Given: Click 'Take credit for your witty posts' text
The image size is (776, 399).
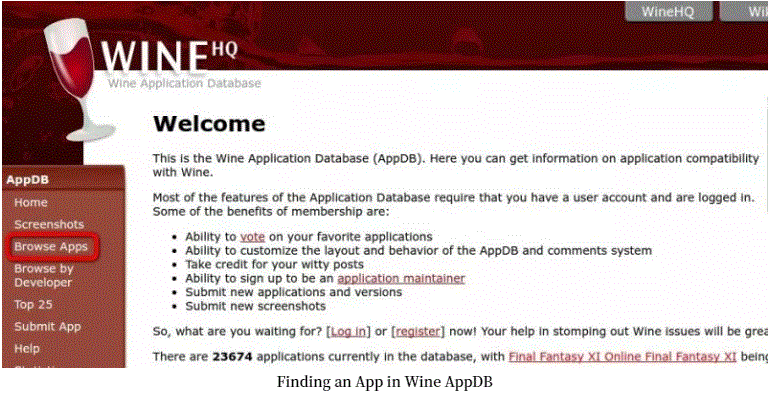Looking at the screenshot, I should click(275, 264).
